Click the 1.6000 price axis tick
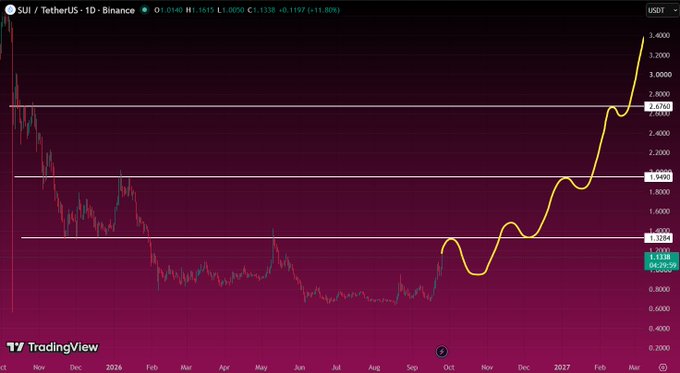 pyautogui.click(x=659, y=211)
